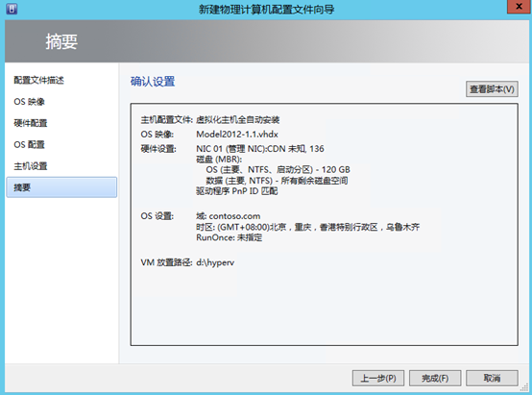Click the NIC 01 hardware settings line
532x395 pixels.
pos(260,149)
